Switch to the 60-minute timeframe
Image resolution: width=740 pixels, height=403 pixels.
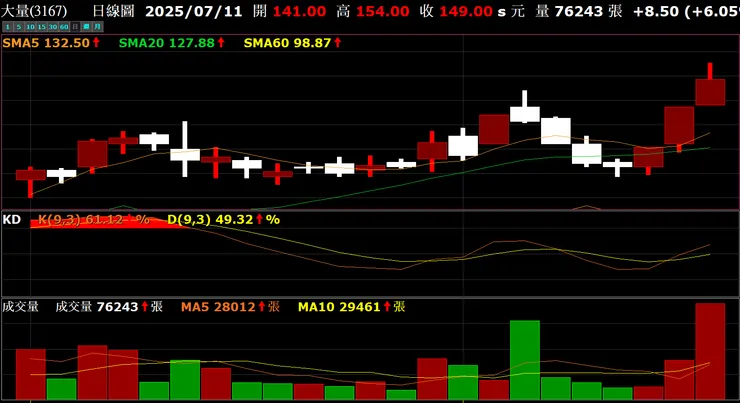pos(64,27)
